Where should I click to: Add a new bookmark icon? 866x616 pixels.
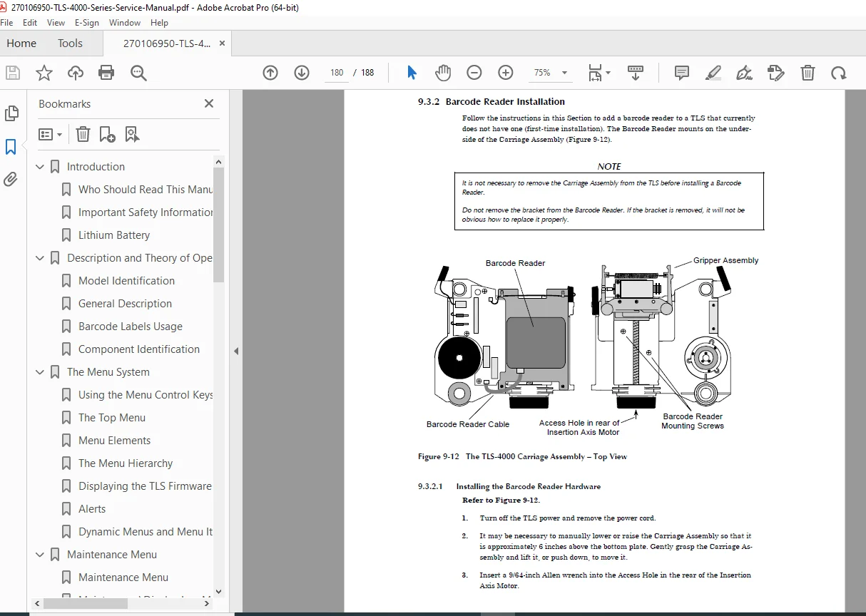(x=107, y=134)
